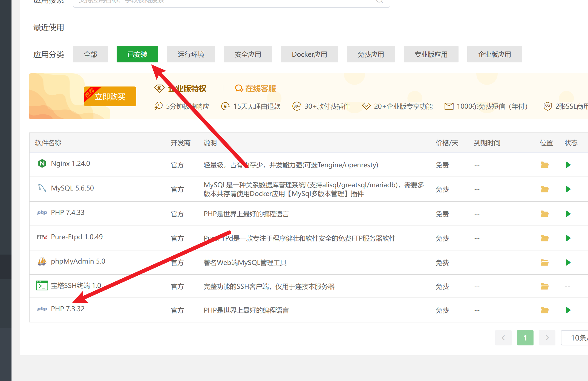Select page 1 in pagination
The height and width of the screenshot is (381, 588).
pyautogui.click(x=525, y=338)
